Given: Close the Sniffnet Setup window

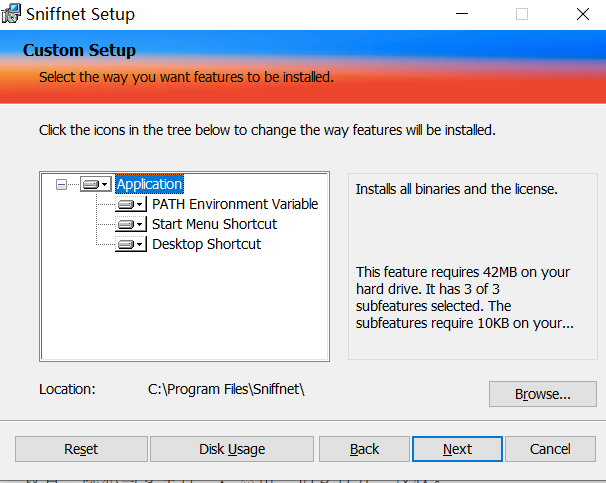Looking at the screenshot, I should [x=582, y=14].
